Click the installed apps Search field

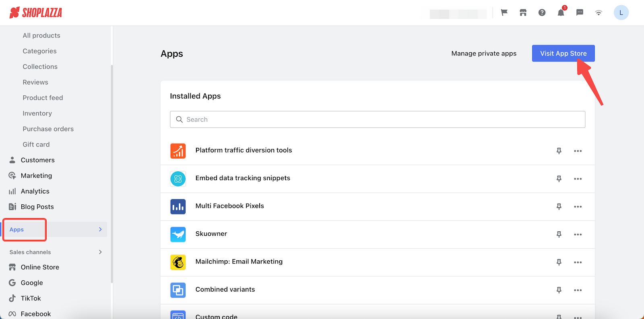[378, 119]
